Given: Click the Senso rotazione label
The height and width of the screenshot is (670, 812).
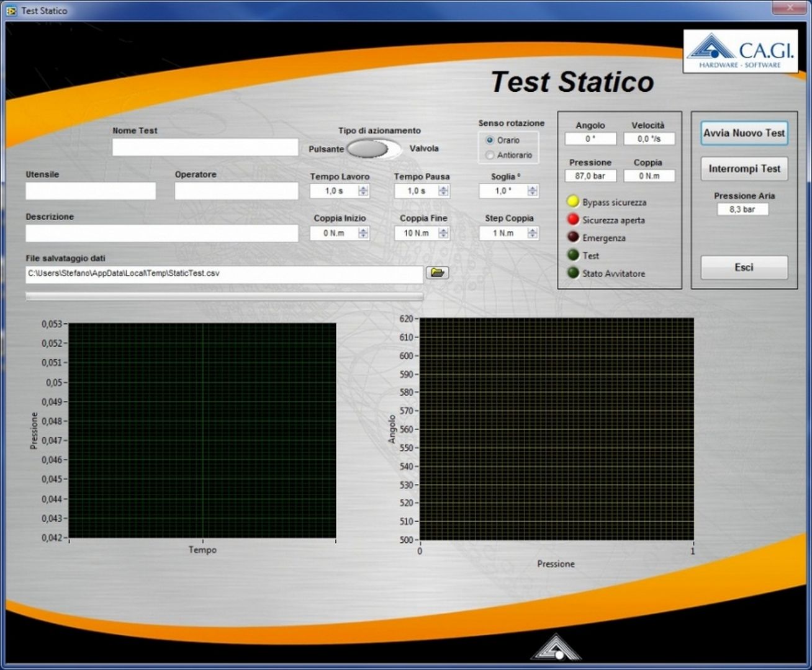Looking at the screenshot, I should pyautogui.click(x=511, y=123).
